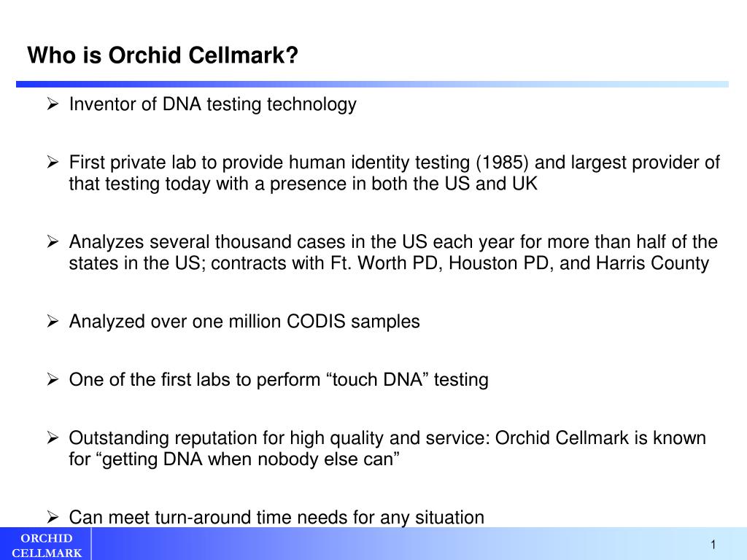Click the arrow bullet before Analyzes several thousand
Image resolution: width=747 pixels, height=560 pixels.
53,241
